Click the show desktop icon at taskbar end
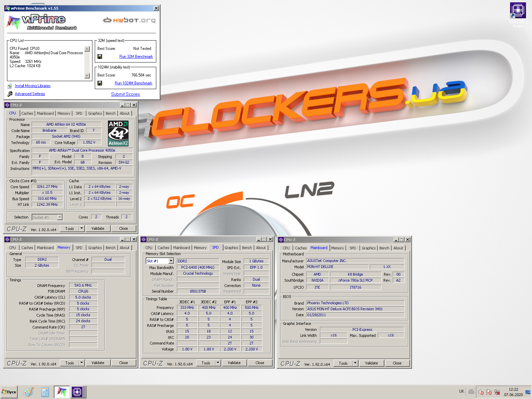 coord(528,392)
